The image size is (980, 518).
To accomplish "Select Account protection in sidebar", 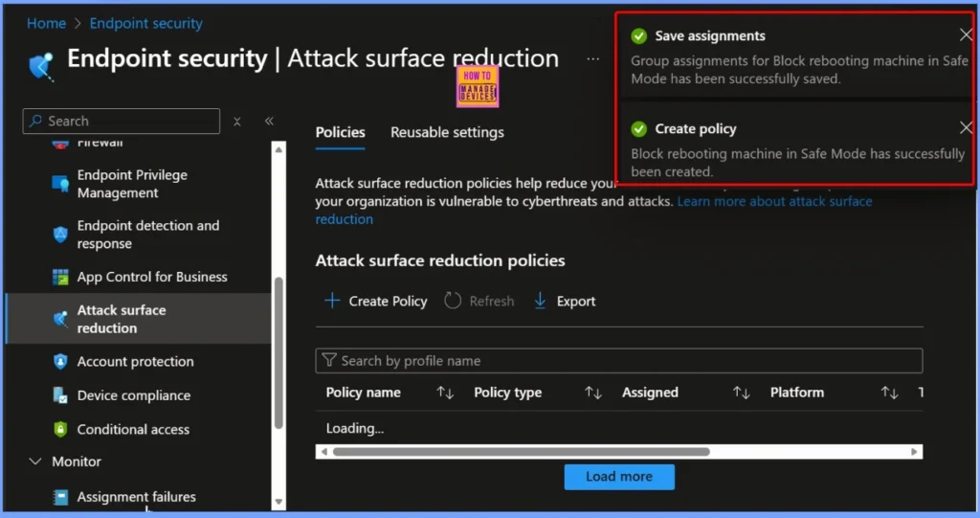I will pyautogui.click(x=135, y=362).
